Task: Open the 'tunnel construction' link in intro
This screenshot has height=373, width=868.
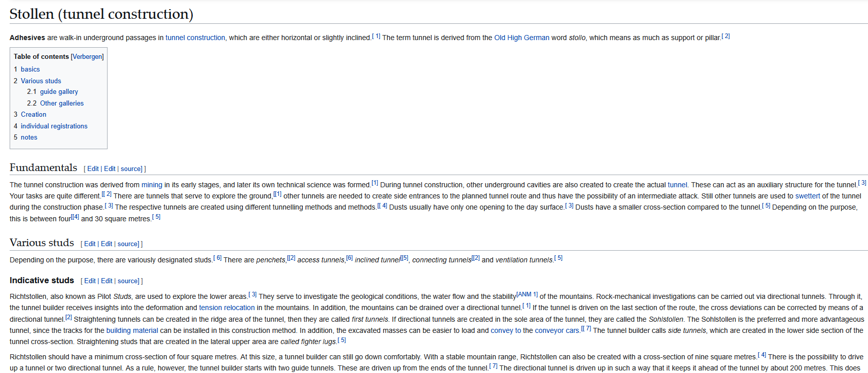Action: [195, 38]
